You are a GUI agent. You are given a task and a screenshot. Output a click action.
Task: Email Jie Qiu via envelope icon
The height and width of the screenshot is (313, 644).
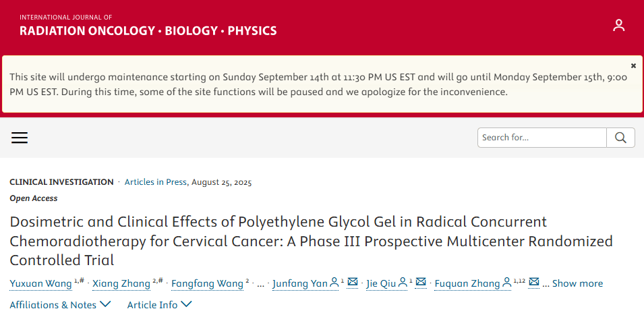[421, 283]
